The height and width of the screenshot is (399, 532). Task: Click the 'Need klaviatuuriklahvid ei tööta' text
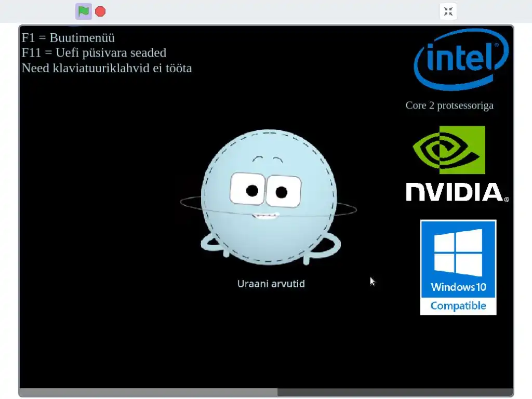pos(107,68)
